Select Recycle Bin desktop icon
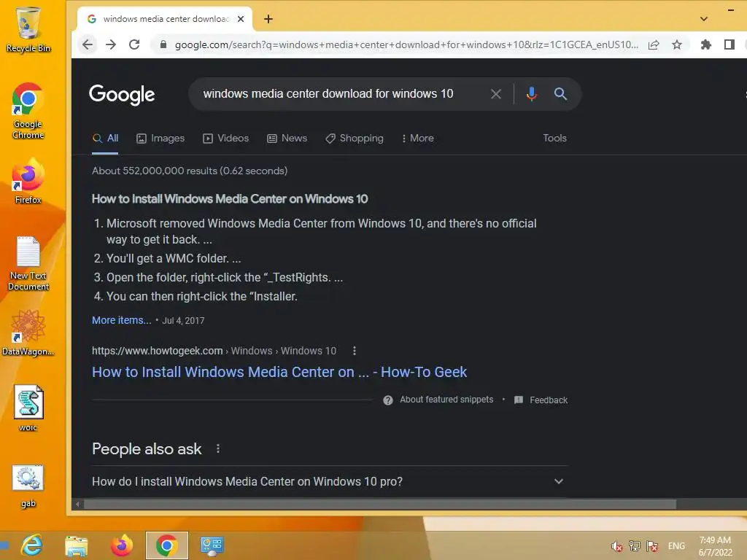The image size is (747, 560). tap(28, 29)
